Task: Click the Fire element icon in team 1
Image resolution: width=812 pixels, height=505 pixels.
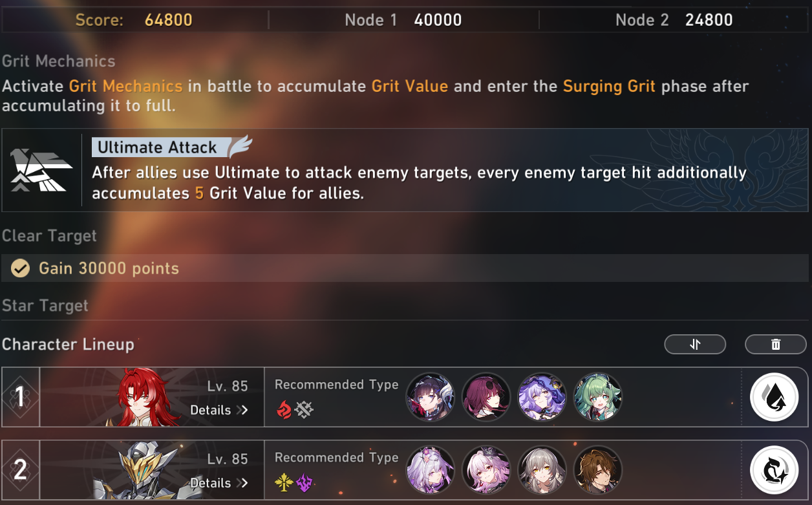Action: point(284,409)
